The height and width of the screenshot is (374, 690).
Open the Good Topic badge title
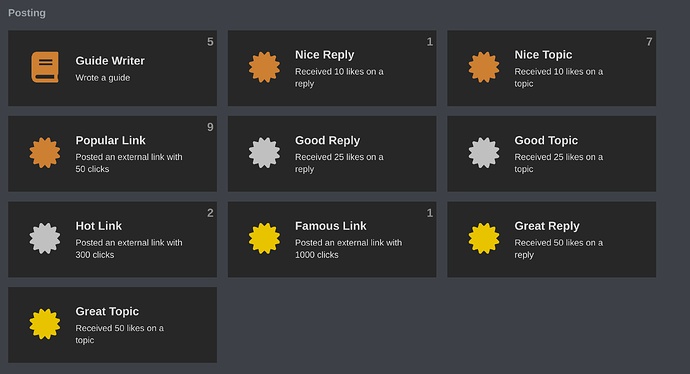546,140
